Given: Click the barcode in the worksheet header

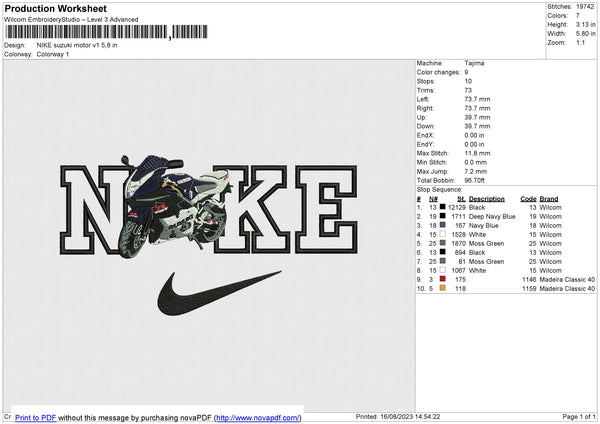Looking at the screenshot, I should [x=106, y=32].
